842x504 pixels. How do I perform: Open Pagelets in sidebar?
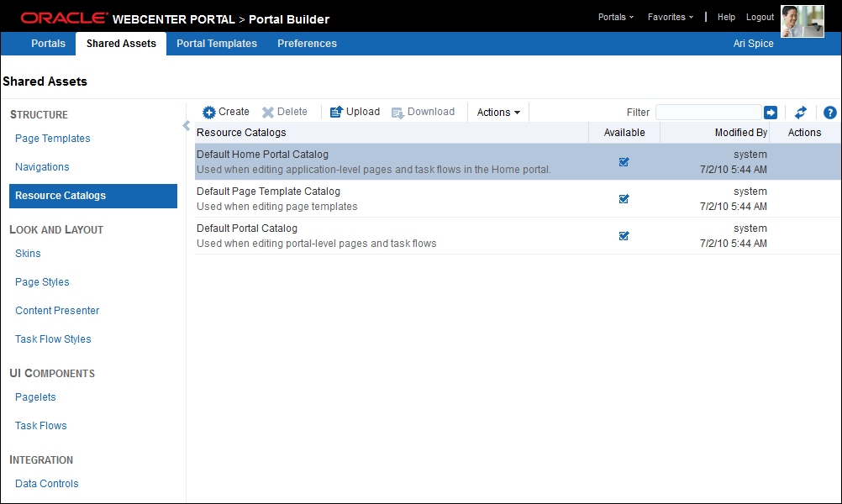(x=35, y=397)
